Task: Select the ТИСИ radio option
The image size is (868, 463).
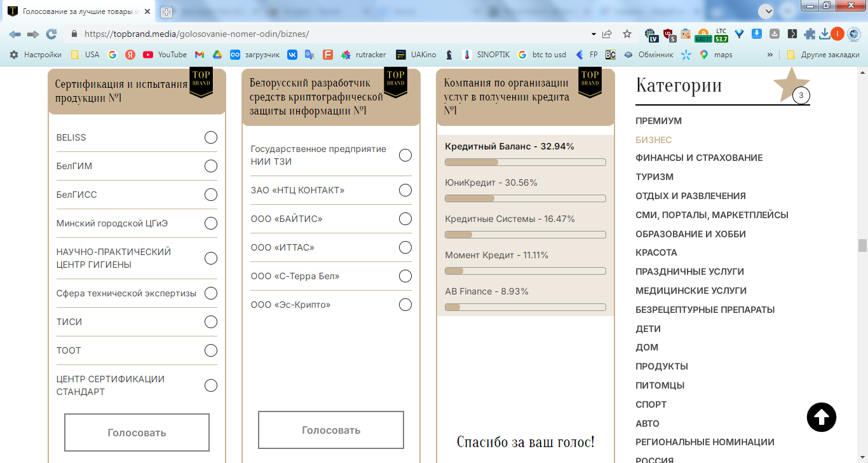Action: [211, 322]
